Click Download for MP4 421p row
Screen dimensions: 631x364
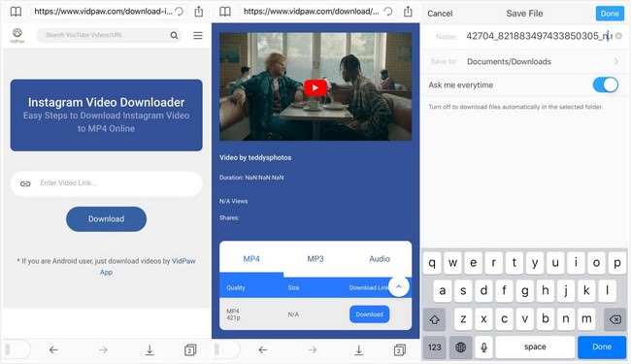click(370, 314)
